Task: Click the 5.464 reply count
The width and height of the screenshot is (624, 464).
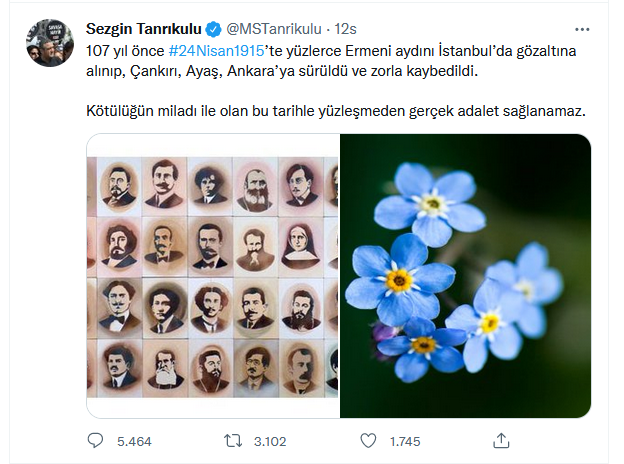Action: tap(132, 440)
